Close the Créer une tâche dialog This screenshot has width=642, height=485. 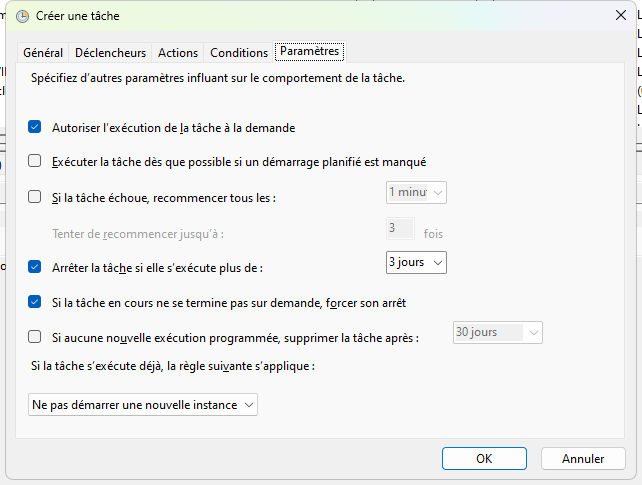tap(621, 15)
